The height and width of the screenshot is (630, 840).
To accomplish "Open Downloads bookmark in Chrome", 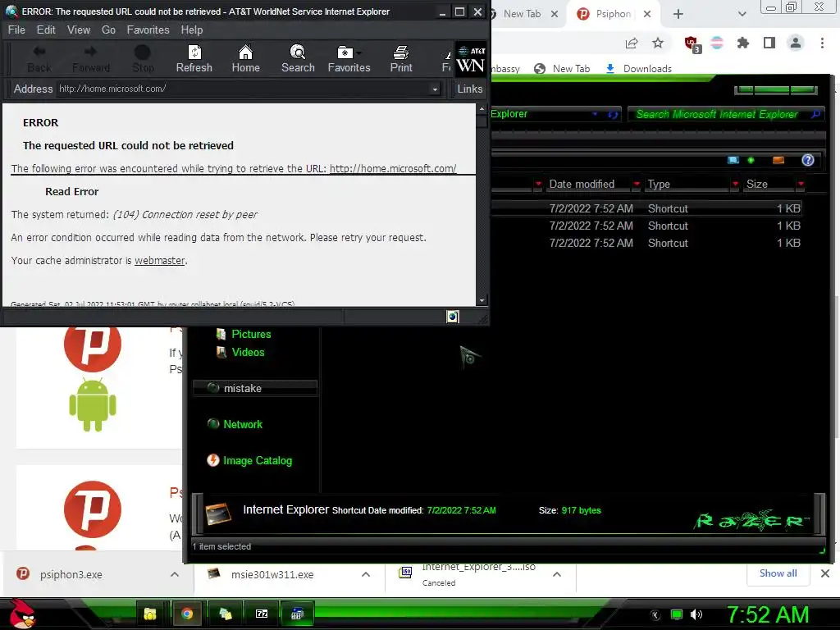I will (638, 69).
